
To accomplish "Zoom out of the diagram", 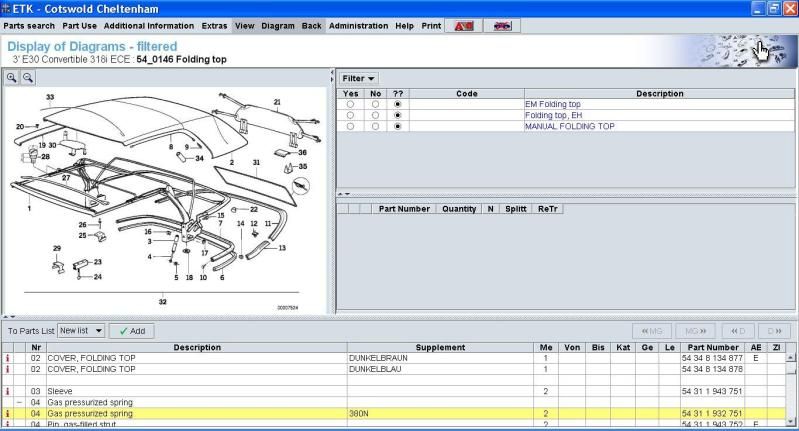I will tap(28, 78).
